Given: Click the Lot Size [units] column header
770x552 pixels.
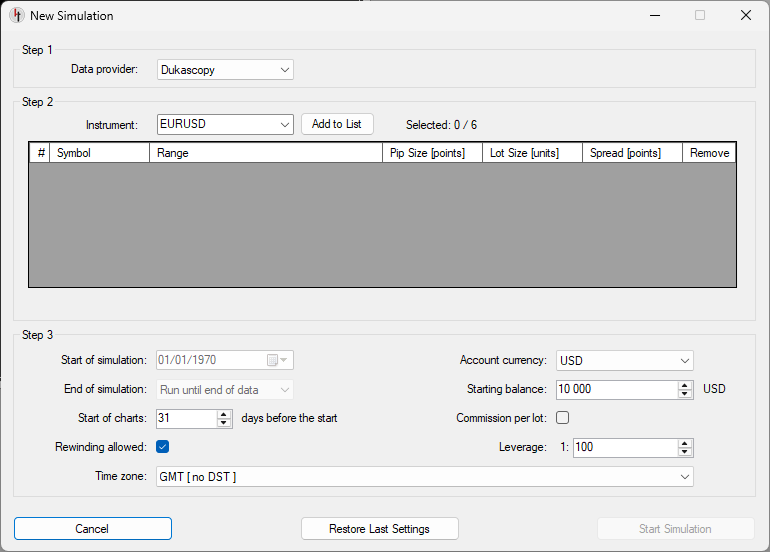Looking at the screenshot, I should point(532,153).
